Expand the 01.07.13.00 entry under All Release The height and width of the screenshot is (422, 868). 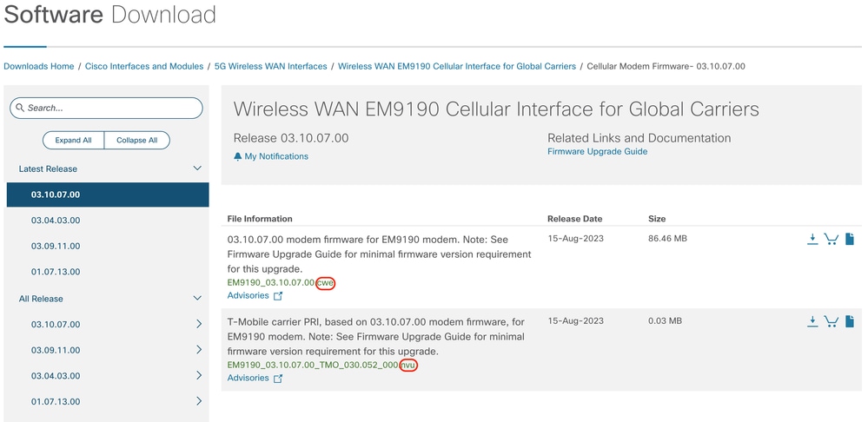(199, 401)
